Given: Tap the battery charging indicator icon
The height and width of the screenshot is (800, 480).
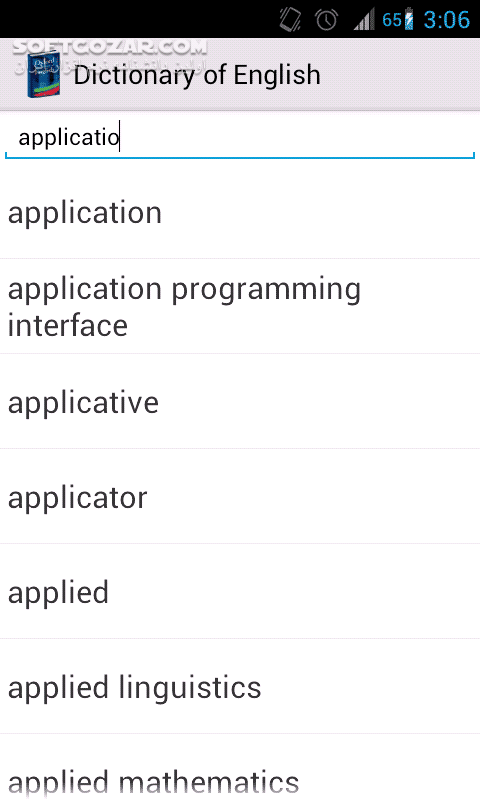Looking at the screenshot, I should point(409,19).
